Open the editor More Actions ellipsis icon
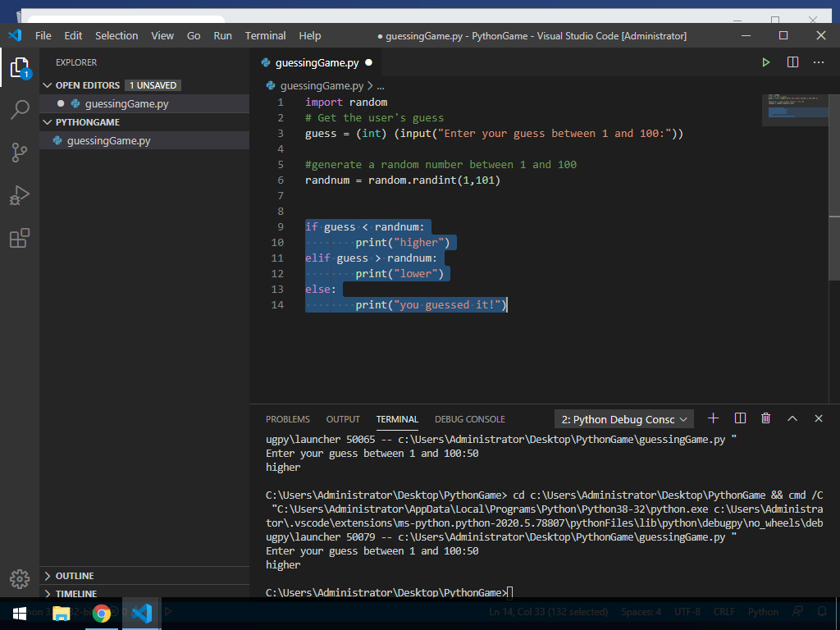This screenshot has height=630, width=840. tap(818, 62)
